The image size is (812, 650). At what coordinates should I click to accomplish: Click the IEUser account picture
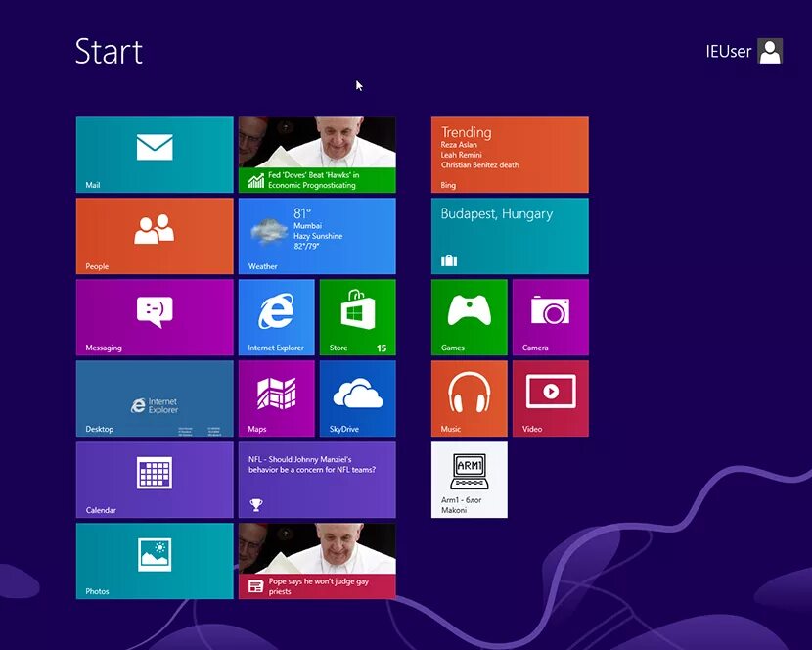pos(770,51)
